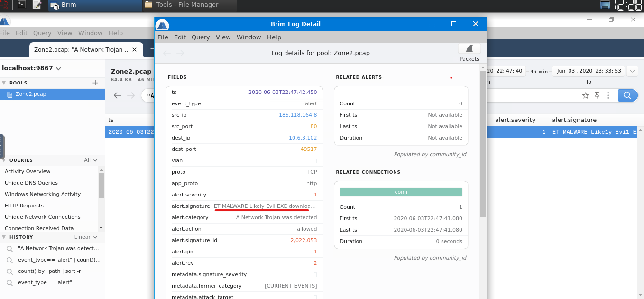Click the green conn connection bar
The width and height of the screenshot is (644, 299).
401,192
